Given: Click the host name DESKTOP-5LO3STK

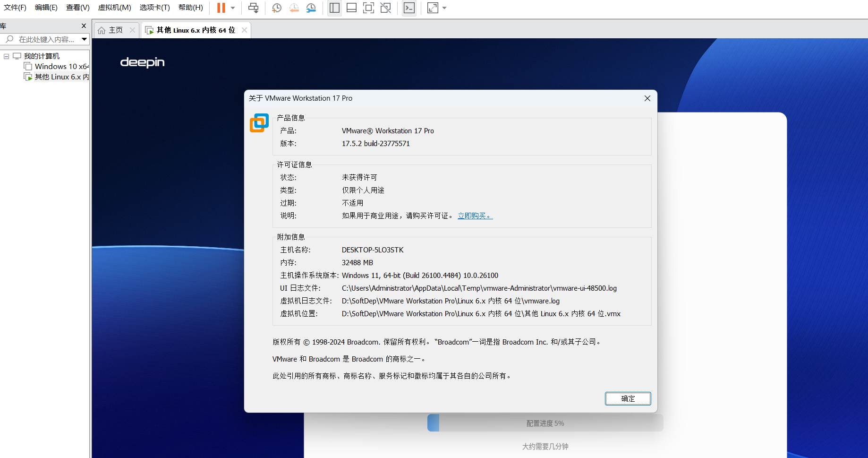Looking at the screenshot, I should click(373, 250).
